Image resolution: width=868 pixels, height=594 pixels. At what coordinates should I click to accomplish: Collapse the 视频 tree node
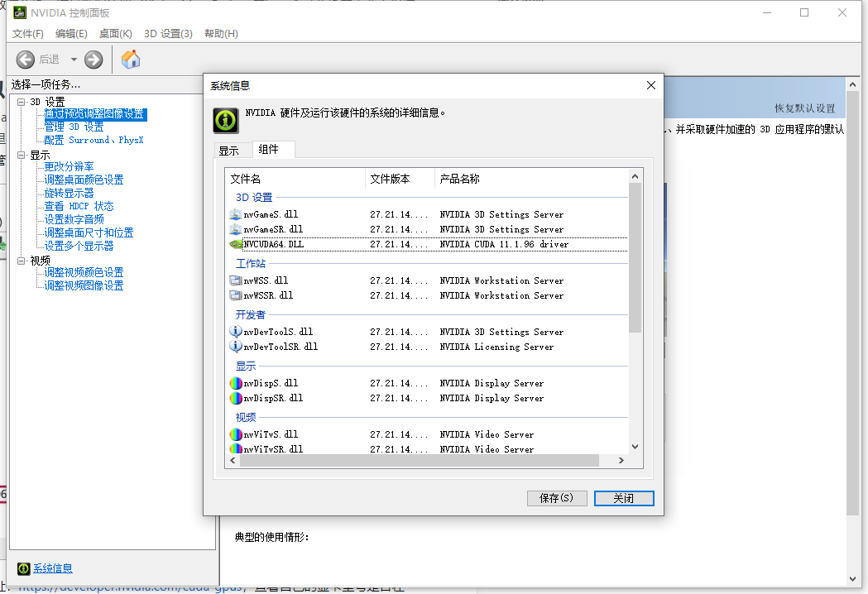pos(21,261)
